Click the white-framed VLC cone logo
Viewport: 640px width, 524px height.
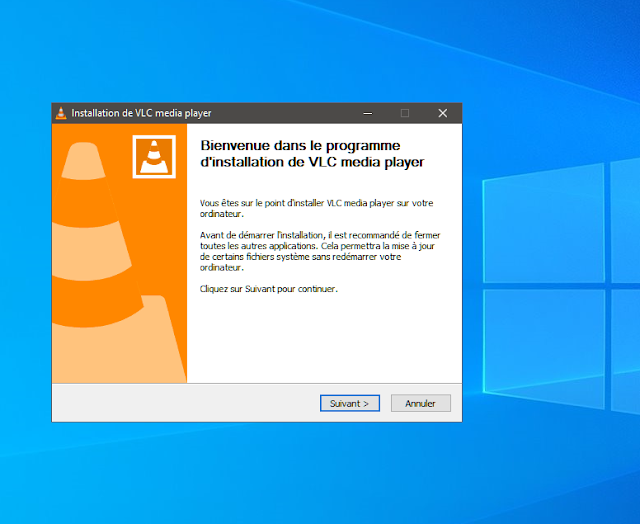(x=154, y=157)
